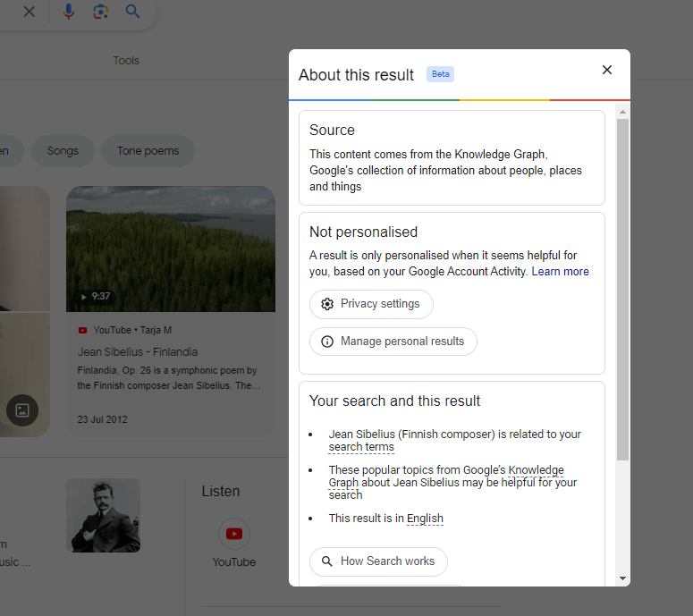Click the gear icon in Privacy settings

(x=327, y=304)
